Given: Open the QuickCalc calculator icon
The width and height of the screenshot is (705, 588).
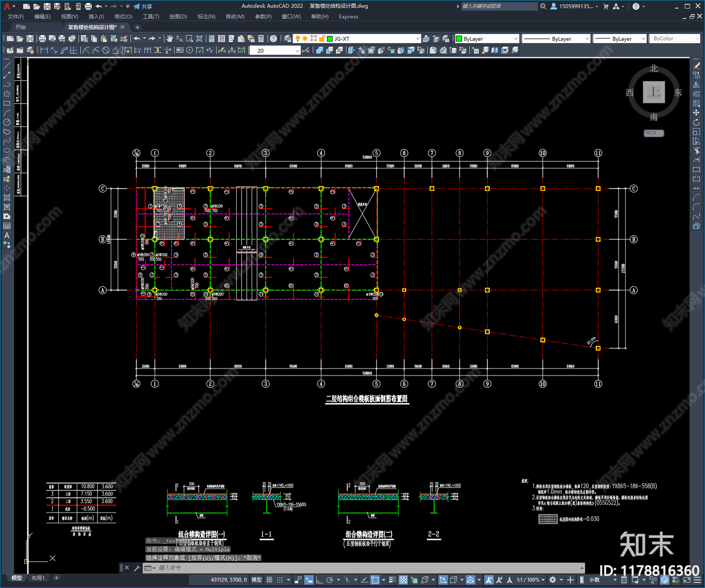Looking at the screenshot, I should 261,39.
